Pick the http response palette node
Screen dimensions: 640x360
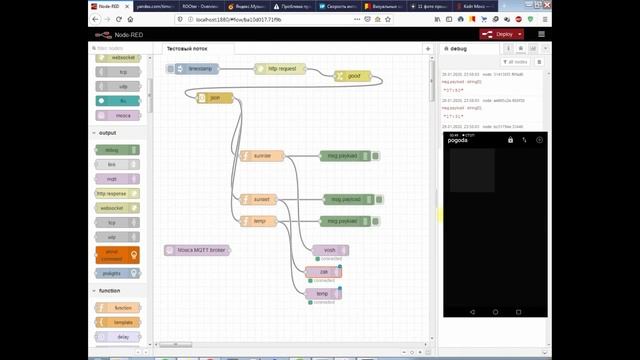coord(118,193)
